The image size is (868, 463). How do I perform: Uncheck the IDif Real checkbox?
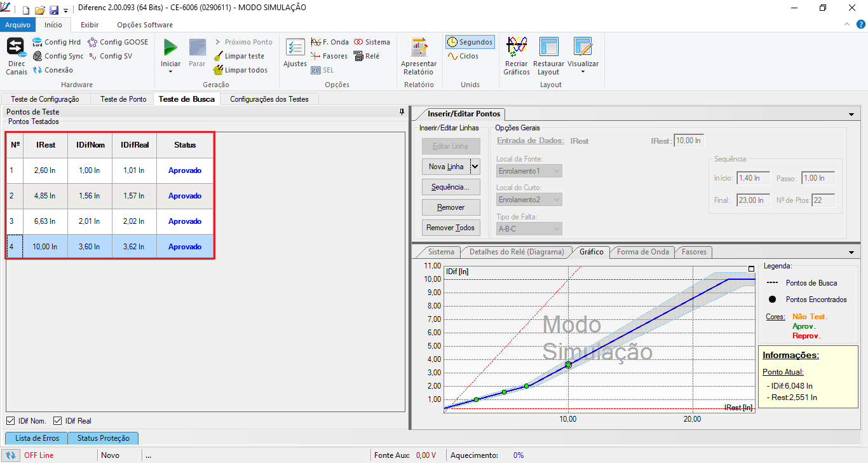tap(58, 420)
